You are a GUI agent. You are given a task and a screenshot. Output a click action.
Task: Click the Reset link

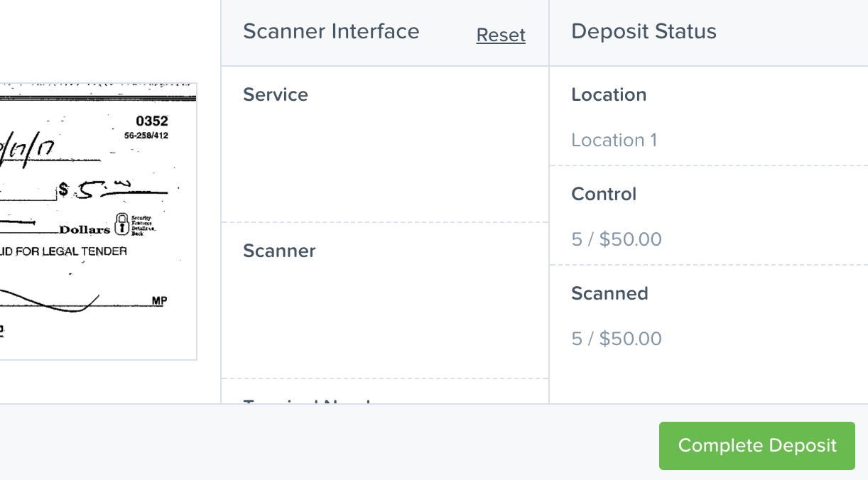tap(501, 35)
